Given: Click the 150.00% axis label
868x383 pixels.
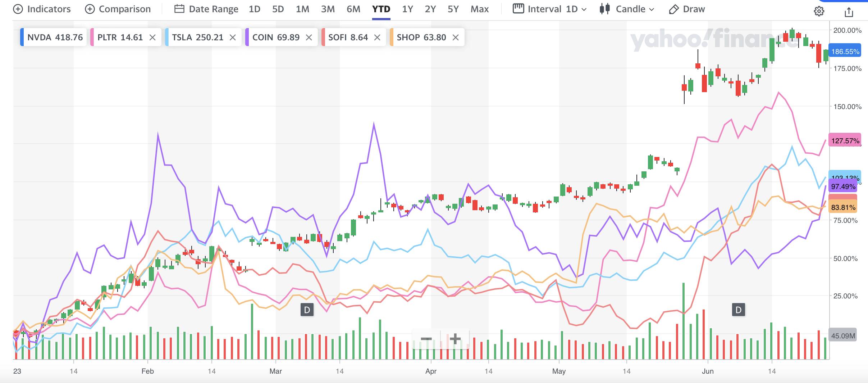Looking at the screenshot, I should pyautogui.click(x=847, y=107).
